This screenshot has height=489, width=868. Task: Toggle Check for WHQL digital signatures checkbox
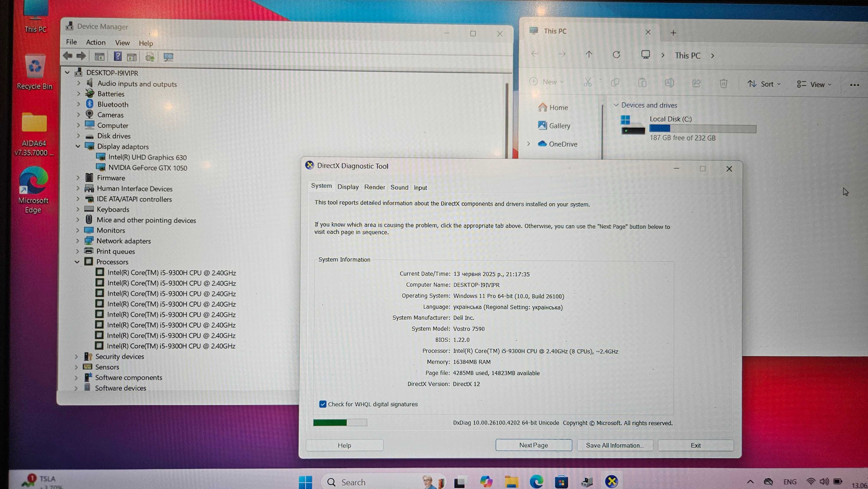[x=322, y=404]
